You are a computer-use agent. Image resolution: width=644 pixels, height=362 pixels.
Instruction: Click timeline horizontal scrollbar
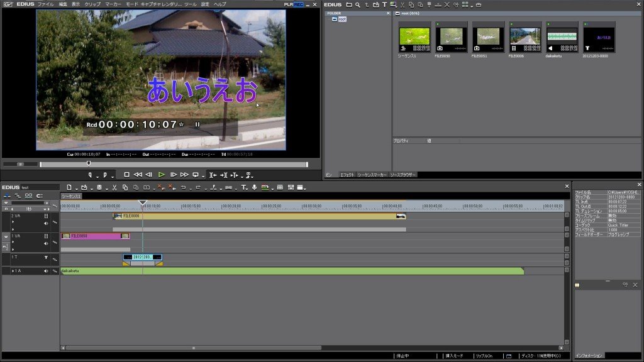click(194, 348)
